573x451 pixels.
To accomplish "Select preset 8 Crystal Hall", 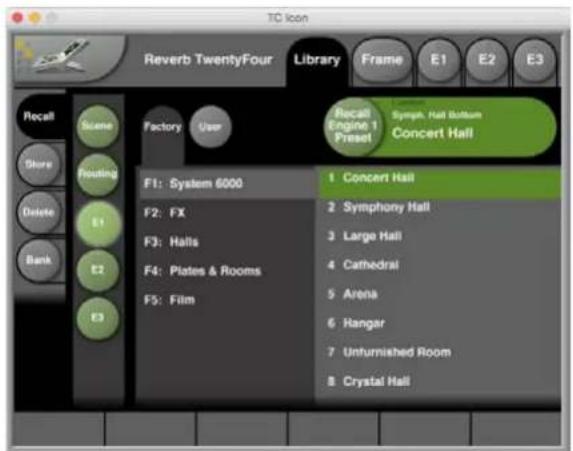I will (440, 382).
